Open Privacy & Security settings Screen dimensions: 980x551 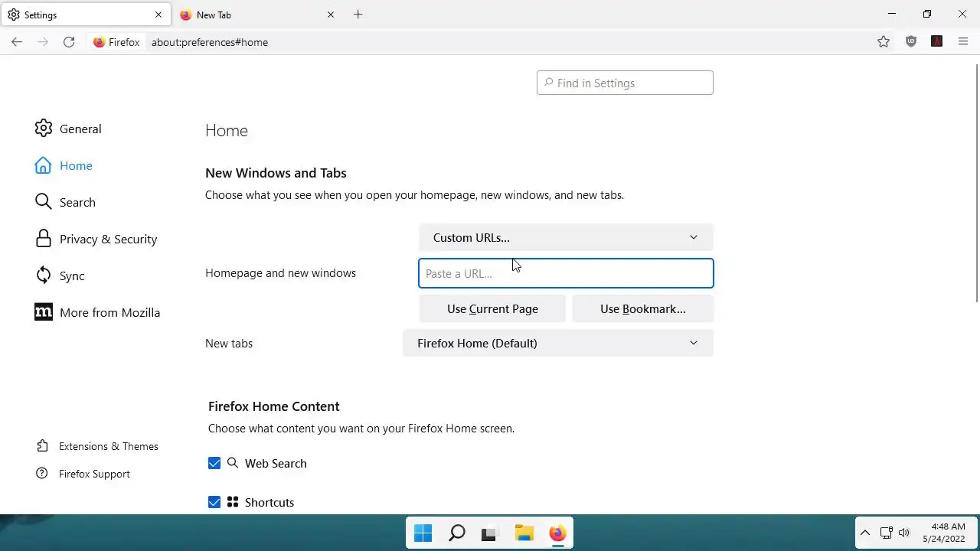pyautogui.click(x=96, y=239)
